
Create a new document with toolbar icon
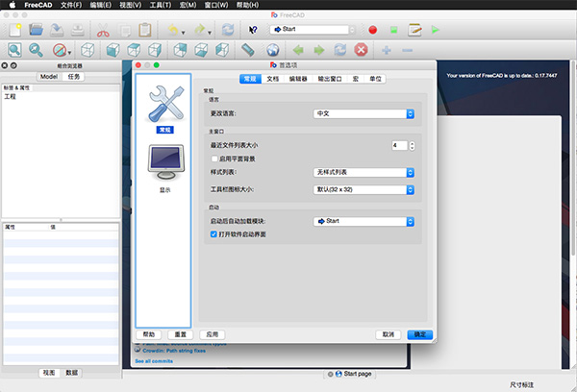(15, 30)
